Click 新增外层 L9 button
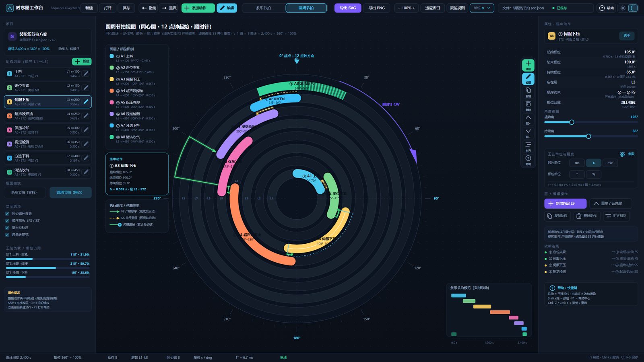Image resolution: width=644 pixels, height=362 pixels. tap(566, 204)
